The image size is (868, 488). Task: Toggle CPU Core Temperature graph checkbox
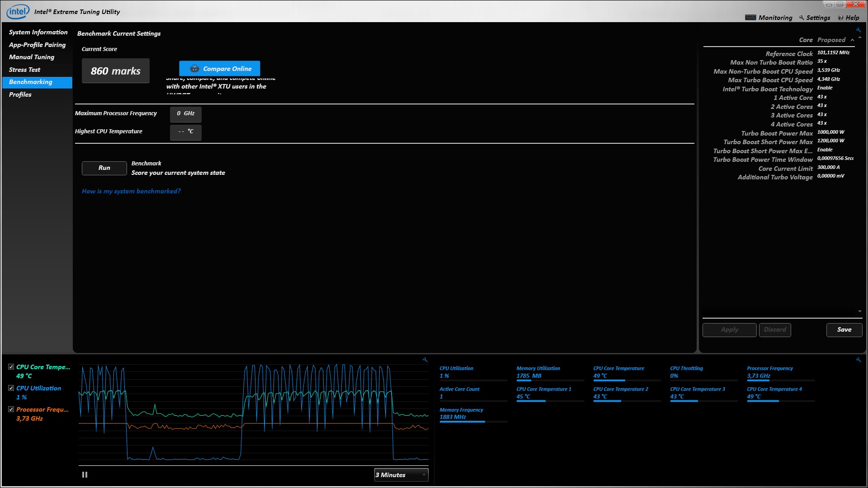pyautogui.click(x=11, y=367)
